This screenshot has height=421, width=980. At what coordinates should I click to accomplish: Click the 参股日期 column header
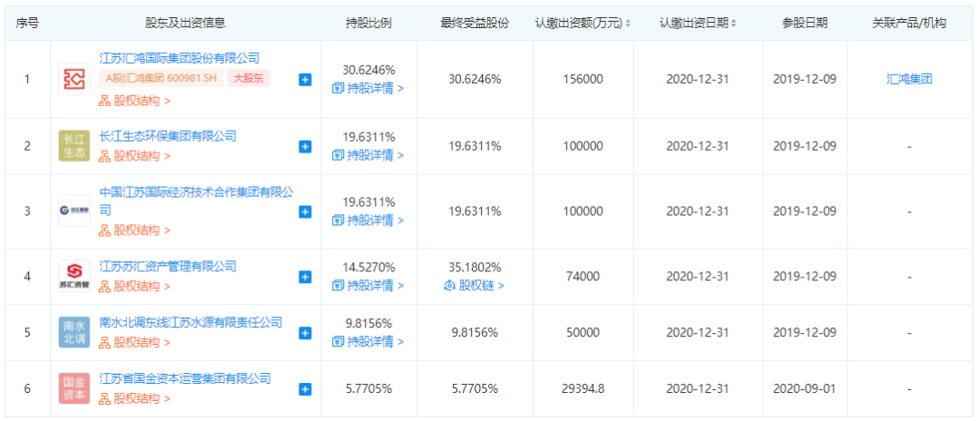coord(804,23)
